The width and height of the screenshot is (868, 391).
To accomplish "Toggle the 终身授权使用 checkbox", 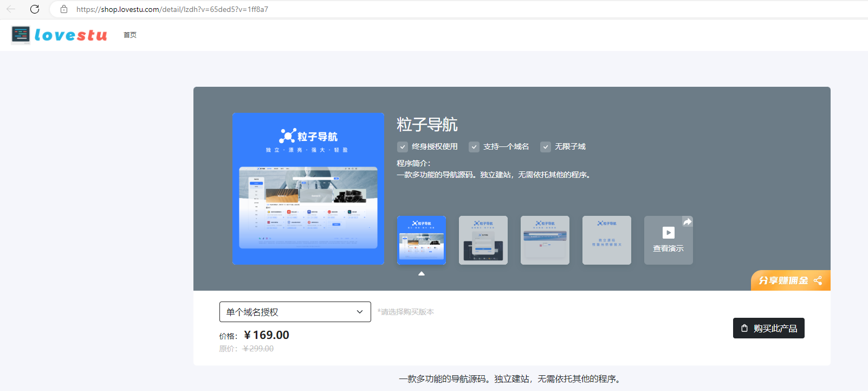I will 403,147.
